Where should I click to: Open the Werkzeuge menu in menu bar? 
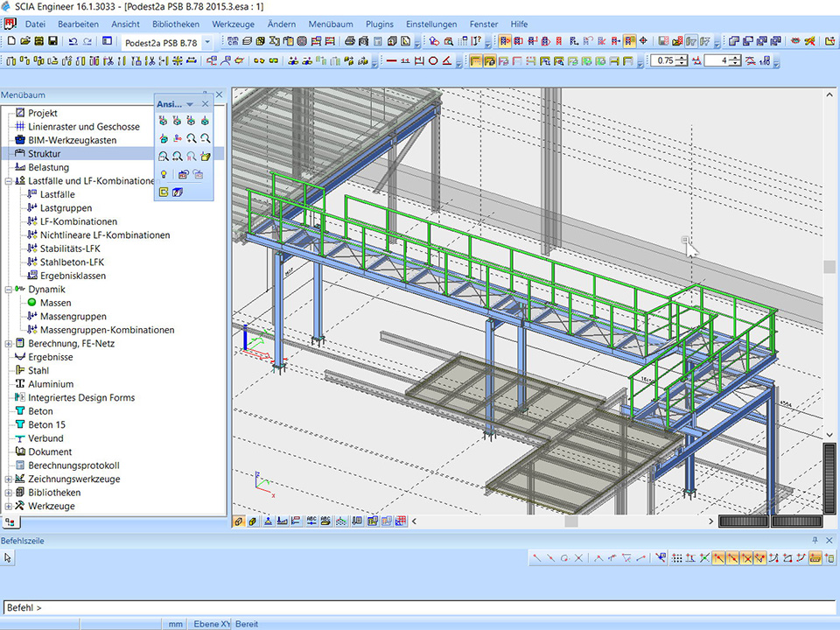(x=234, y=24)
